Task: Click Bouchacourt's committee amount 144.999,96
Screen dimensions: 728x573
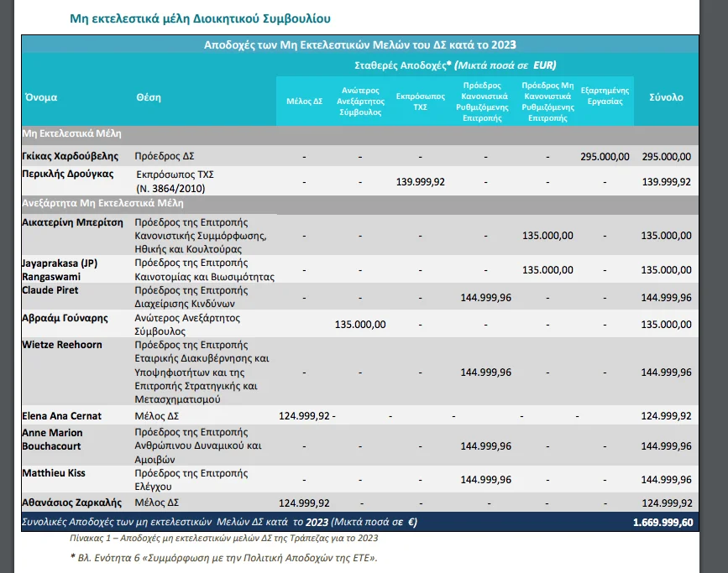Action: point(485,446)
